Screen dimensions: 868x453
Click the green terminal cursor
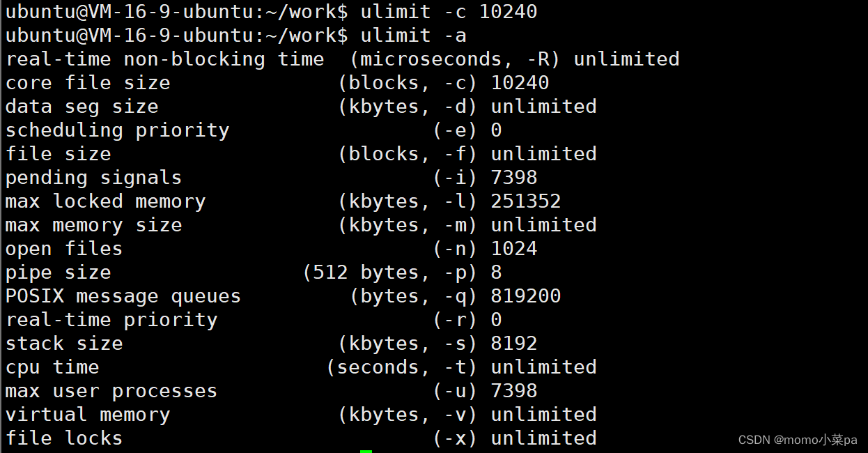[366, 450]
